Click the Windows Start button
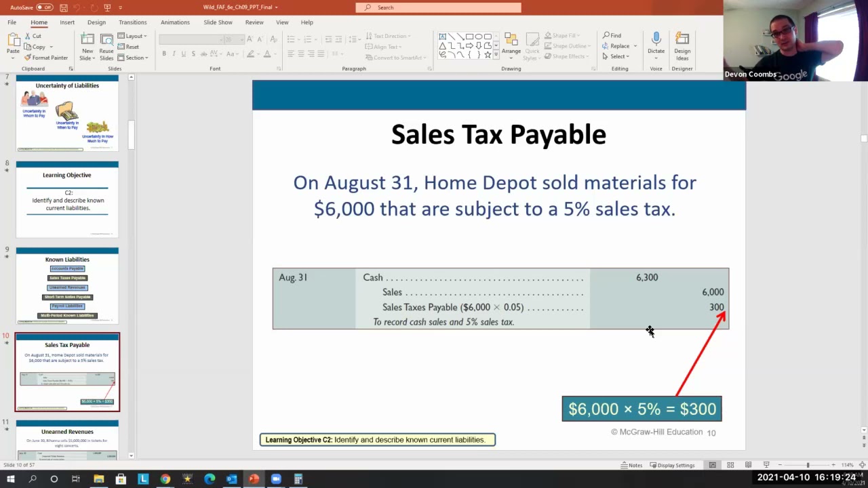This screenshot has width=868, height=488. coord(10,479)
